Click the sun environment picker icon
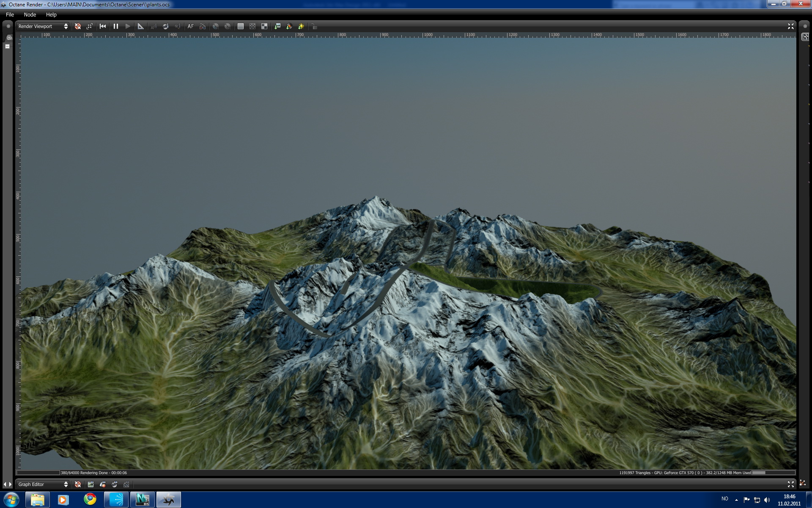This screenshot has height=508, width=812. coord(301,26)
